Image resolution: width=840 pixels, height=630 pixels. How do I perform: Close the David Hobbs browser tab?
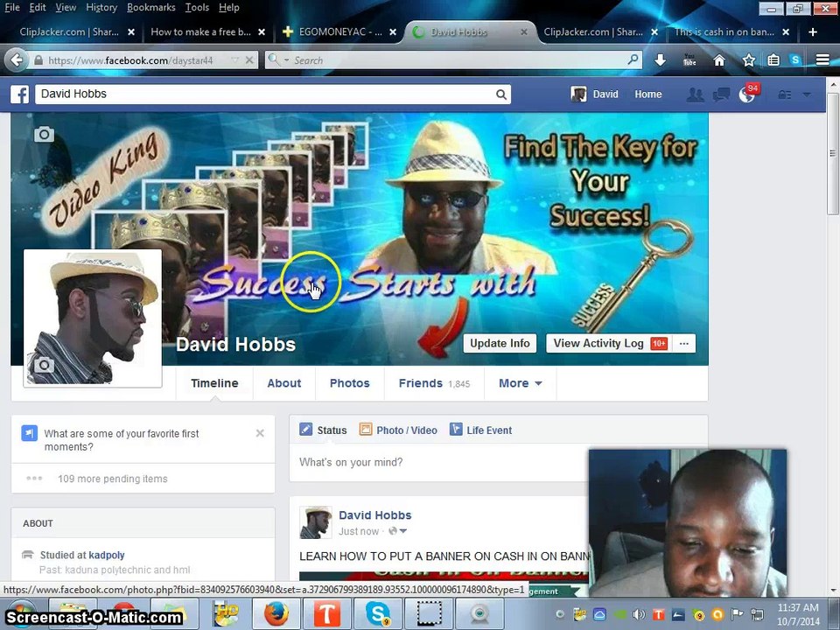click(524, 32)
